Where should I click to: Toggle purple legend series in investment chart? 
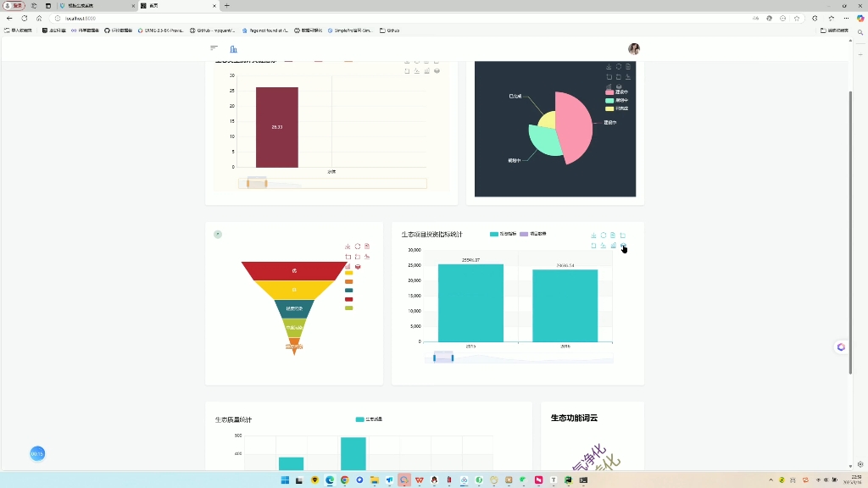(x=532, y=234)
